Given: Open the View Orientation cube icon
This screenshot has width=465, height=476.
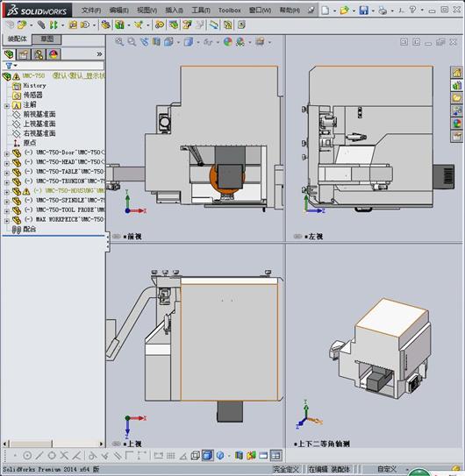Looking at the screenshot, I should pyautogui.click(x=168, y=41).
